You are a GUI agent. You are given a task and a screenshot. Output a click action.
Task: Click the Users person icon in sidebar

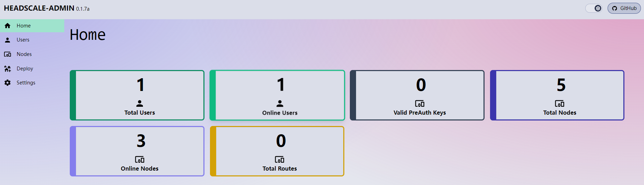pos(8,40)
